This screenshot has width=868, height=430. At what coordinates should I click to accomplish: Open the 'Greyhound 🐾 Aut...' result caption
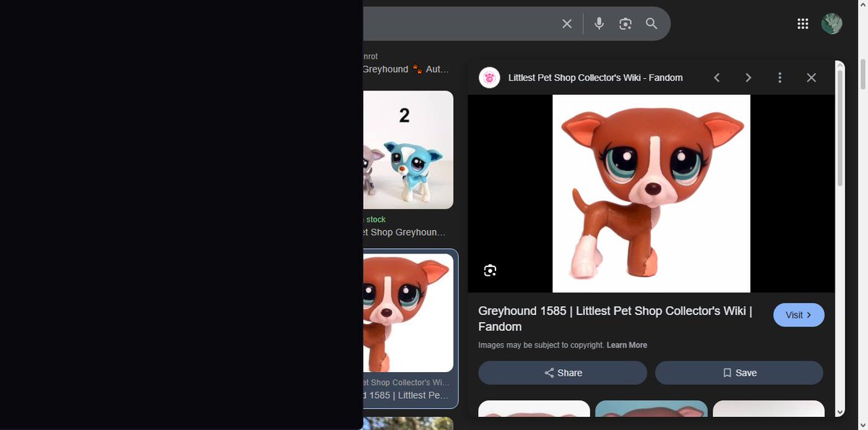point(406,69)
